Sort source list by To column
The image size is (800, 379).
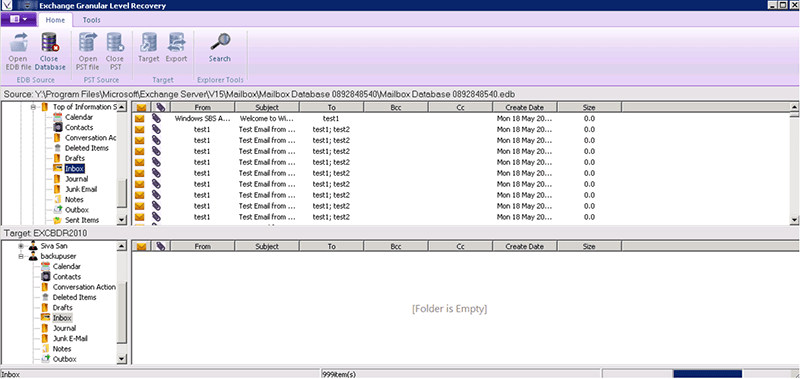click(x=332, y=107)
